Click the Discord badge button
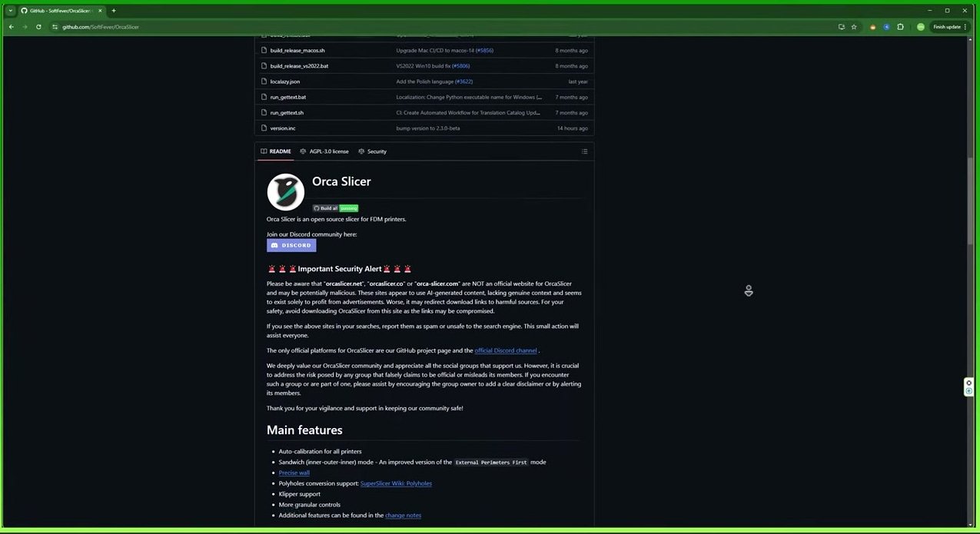 point(291,245)
